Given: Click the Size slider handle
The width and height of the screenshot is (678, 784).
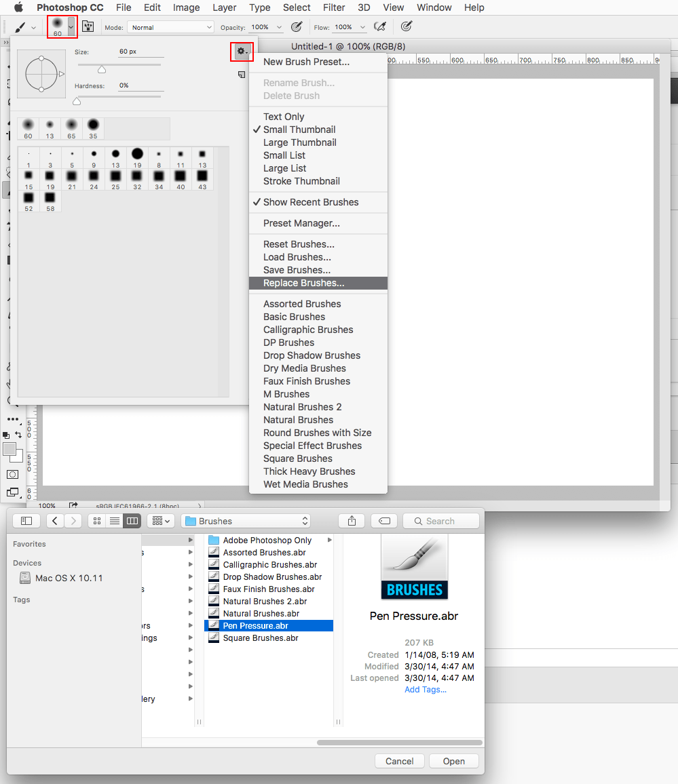Looking at the screenshot, I should click(102, 69).
